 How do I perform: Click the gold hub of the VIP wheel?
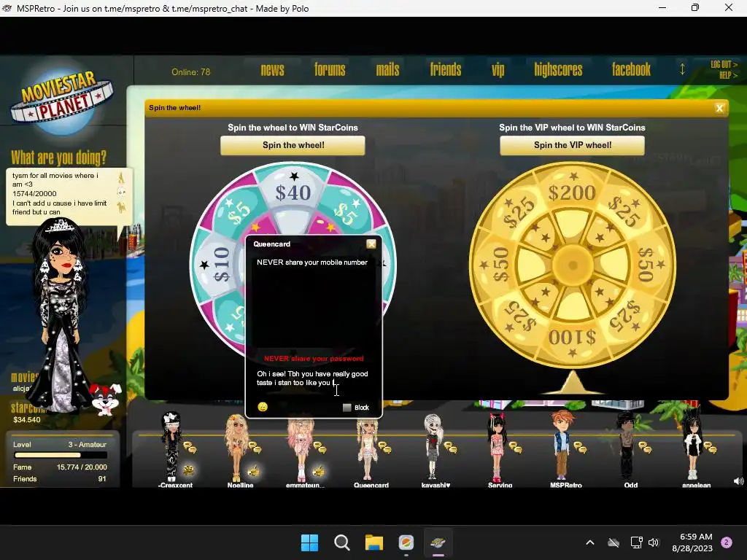573,264
